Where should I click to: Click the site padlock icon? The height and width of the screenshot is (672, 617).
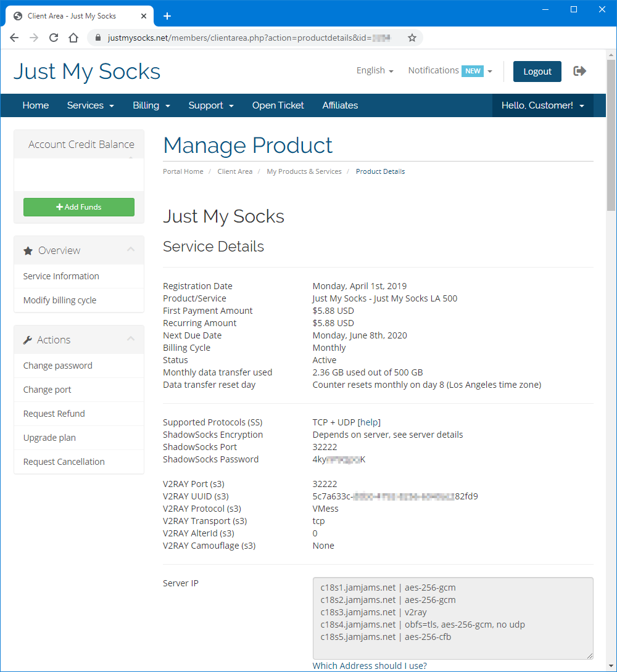tap(97, 38)
